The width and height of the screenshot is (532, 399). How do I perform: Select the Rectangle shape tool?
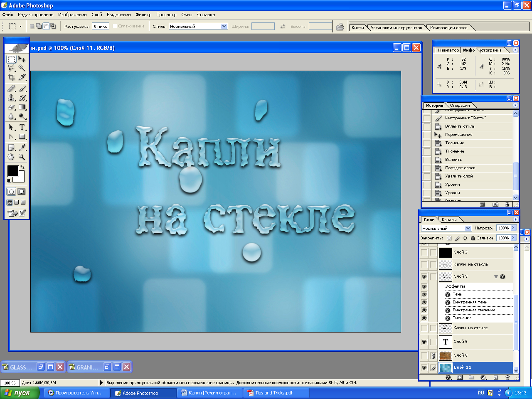click(x=22, y=136)
